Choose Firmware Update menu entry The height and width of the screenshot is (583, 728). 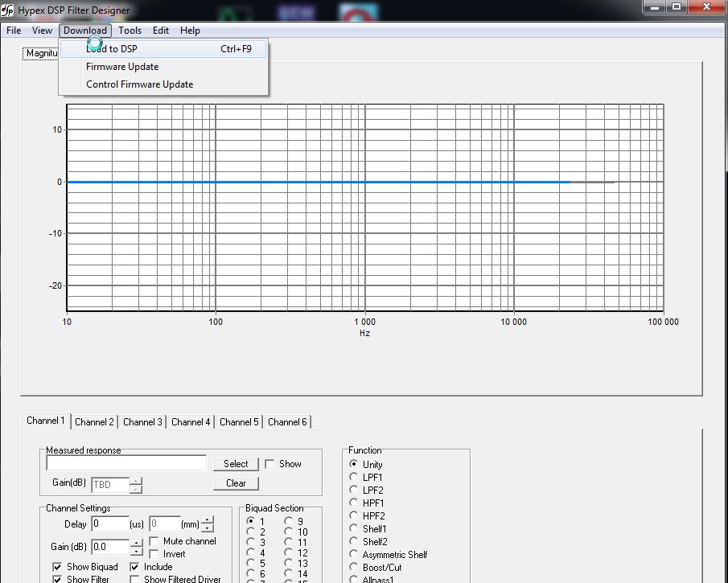click(163, 67)
